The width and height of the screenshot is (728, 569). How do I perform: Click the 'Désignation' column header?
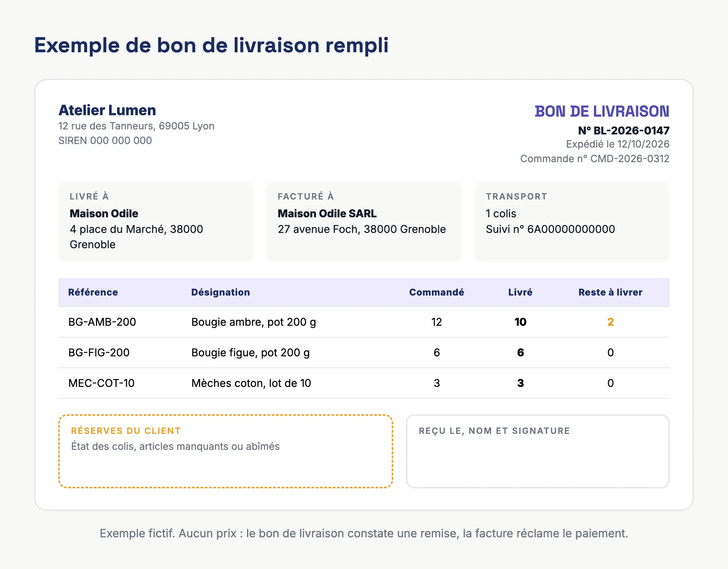[220, 292]
